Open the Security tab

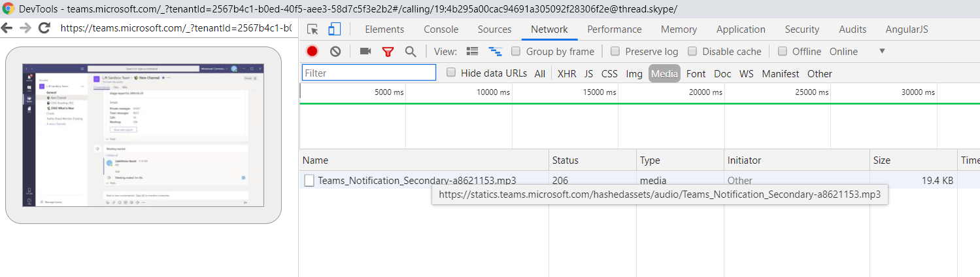coord(802,29)
